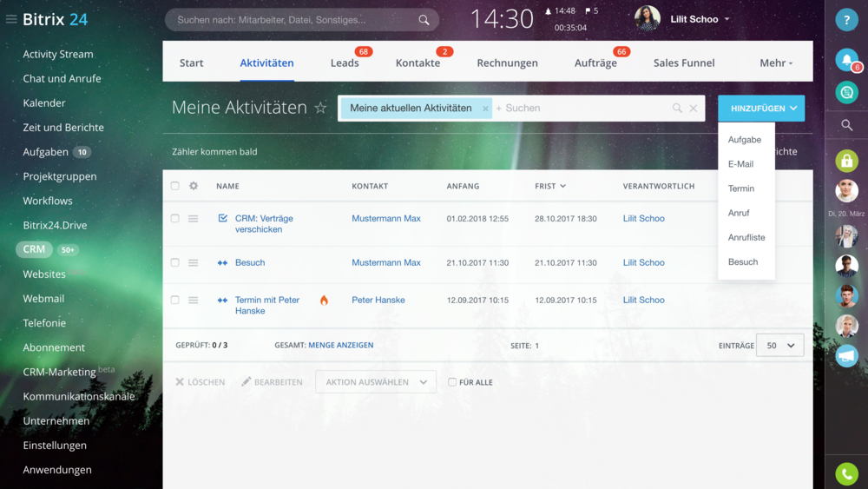Click the green lock icon
Image resolution: width=868 pixels, height=489 pixels.
(x=846, y=161)
